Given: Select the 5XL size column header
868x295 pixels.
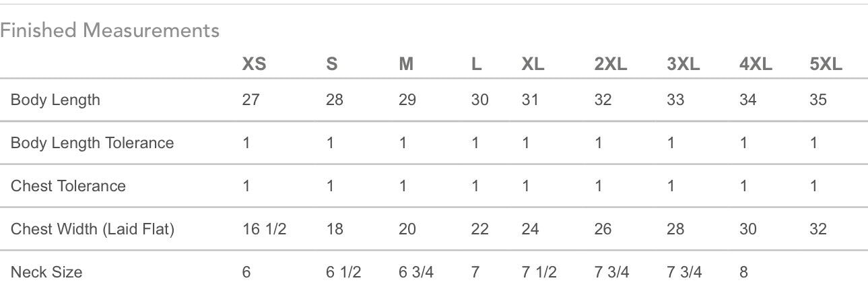Looking at the screenshot, I should 826,65.
